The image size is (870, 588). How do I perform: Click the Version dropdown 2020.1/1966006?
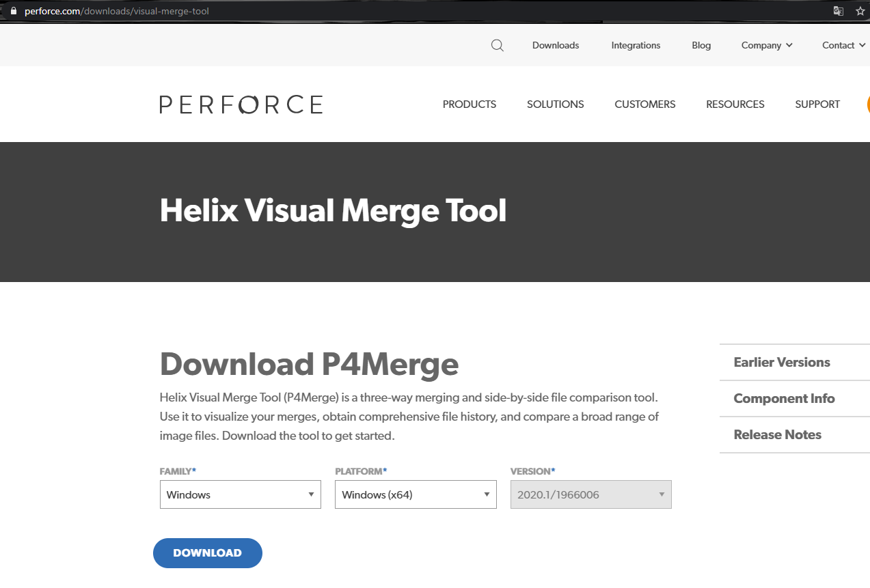(590, 494)
